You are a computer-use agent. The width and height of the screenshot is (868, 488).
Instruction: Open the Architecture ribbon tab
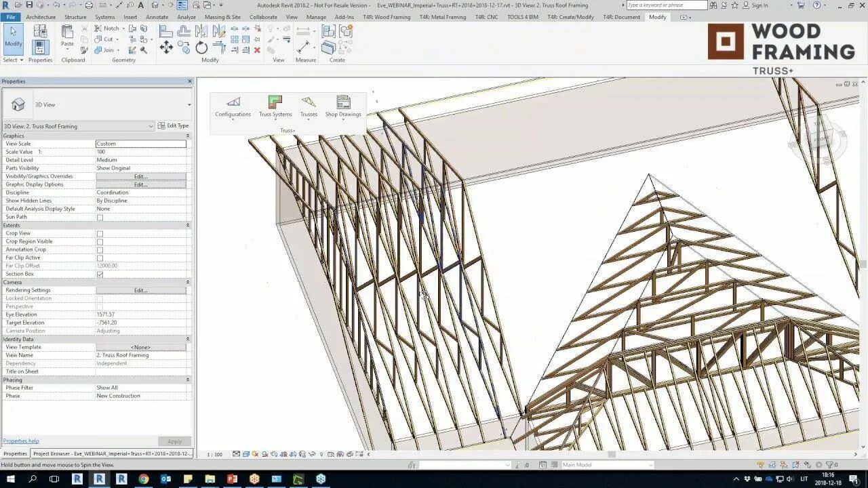click(x=41, y=17)
